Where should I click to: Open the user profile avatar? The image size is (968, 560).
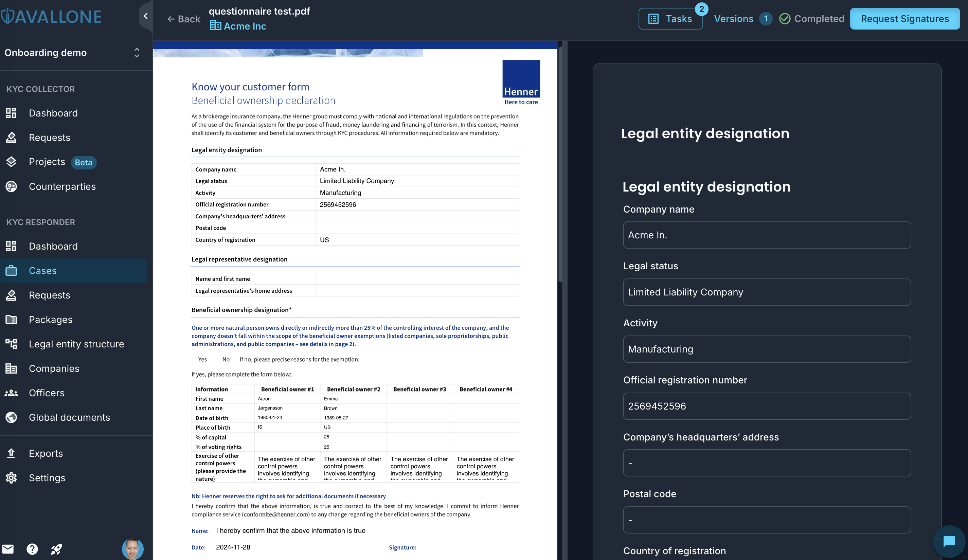point(132,549)
